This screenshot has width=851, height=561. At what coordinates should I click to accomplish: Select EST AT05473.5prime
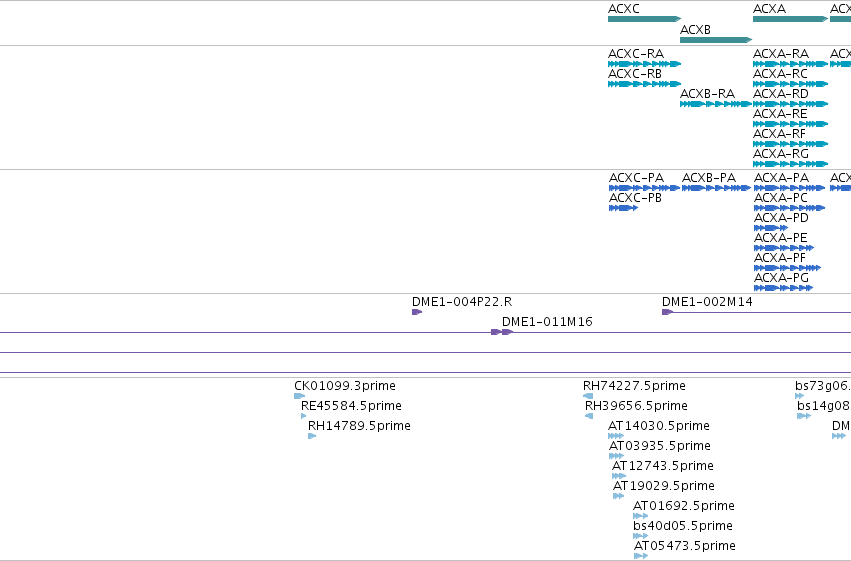(x=641, y=556)
